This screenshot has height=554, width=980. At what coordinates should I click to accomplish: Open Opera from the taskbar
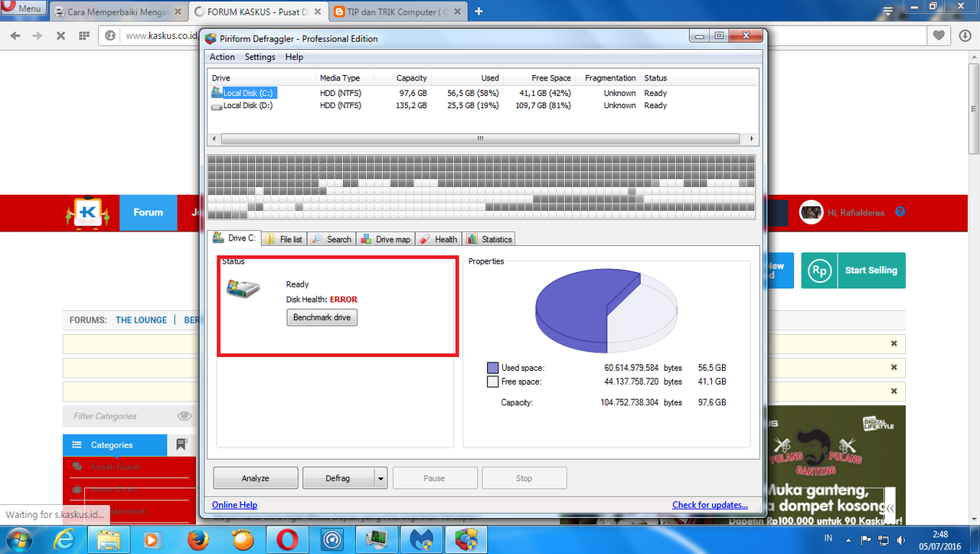(288, 539)
